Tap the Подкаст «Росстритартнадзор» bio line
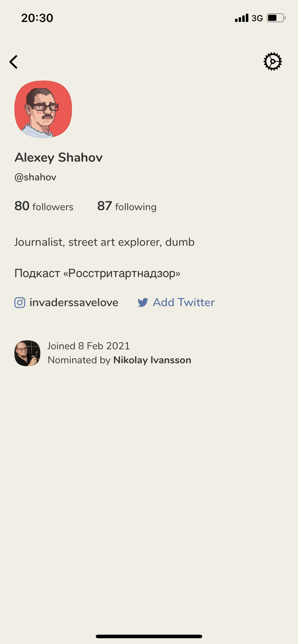 pos(97,273)
